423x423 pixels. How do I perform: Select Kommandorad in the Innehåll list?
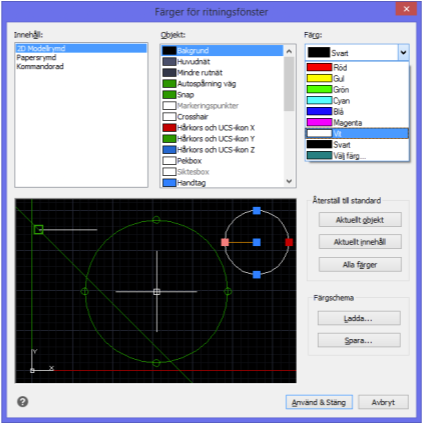pyautogui.click(x=40, y=66)
